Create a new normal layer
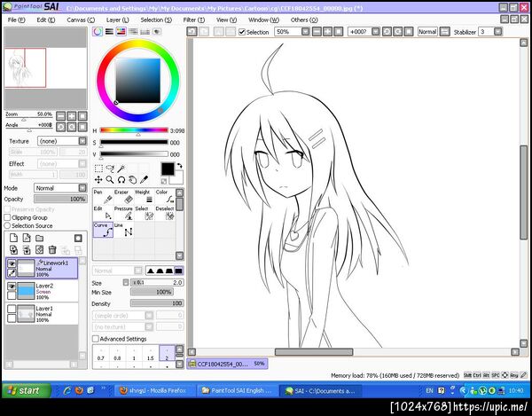Screen dimensions: 532x416 [13, 238]
